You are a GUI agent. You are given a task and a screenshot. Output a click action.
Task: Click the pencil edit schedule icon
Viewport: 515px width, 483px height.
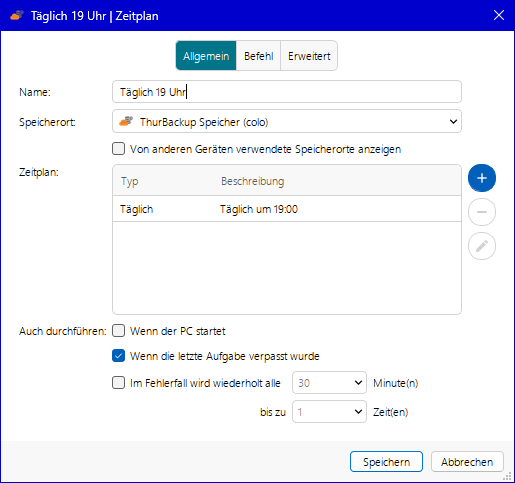pos(482,246)
